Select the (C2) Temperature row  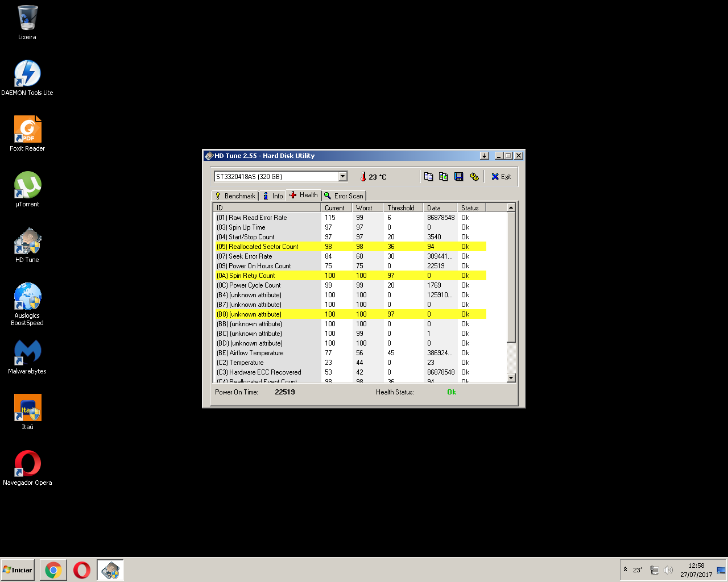coord(350,363)
